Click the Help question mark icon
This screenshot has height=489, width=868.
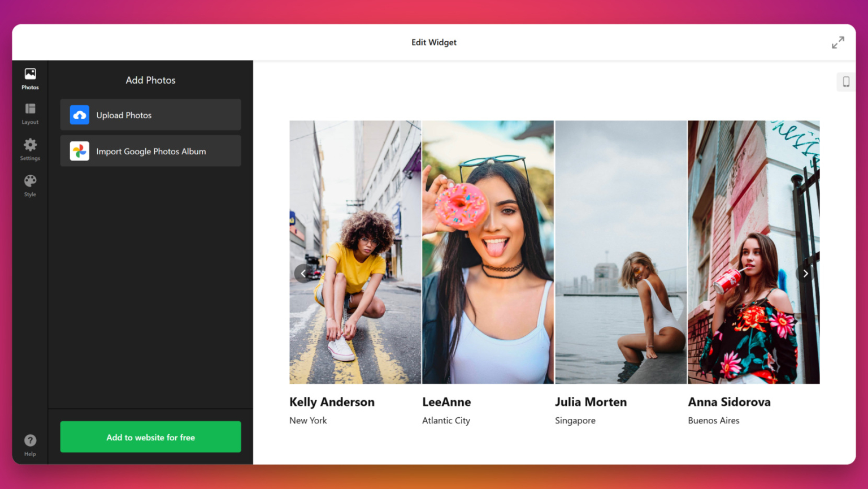(29, 440)
